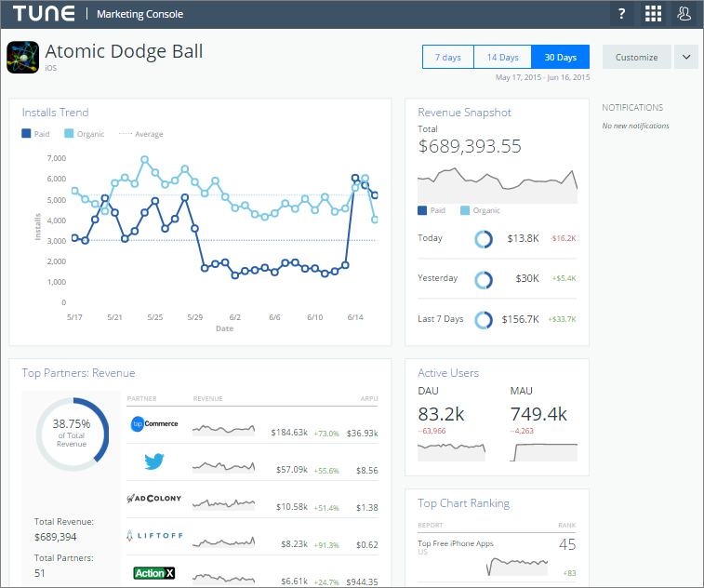Open the apps grid icon

coord(653,14)
